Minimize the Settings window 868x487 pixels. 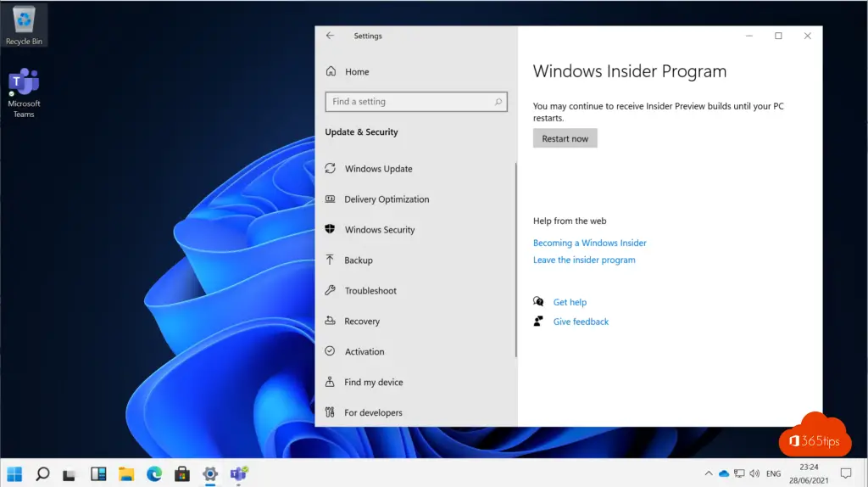749,36
